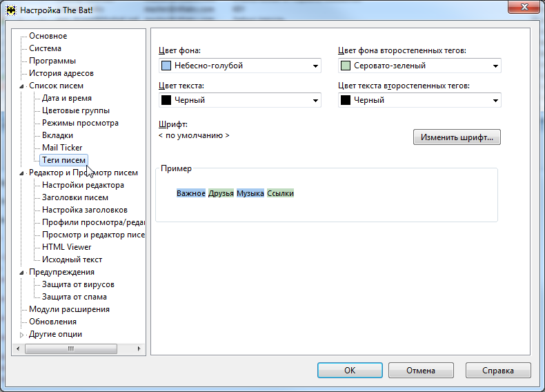Open the Цвет фона dropdown
This screenshot has height=392, width=545.
pos(240,66)
